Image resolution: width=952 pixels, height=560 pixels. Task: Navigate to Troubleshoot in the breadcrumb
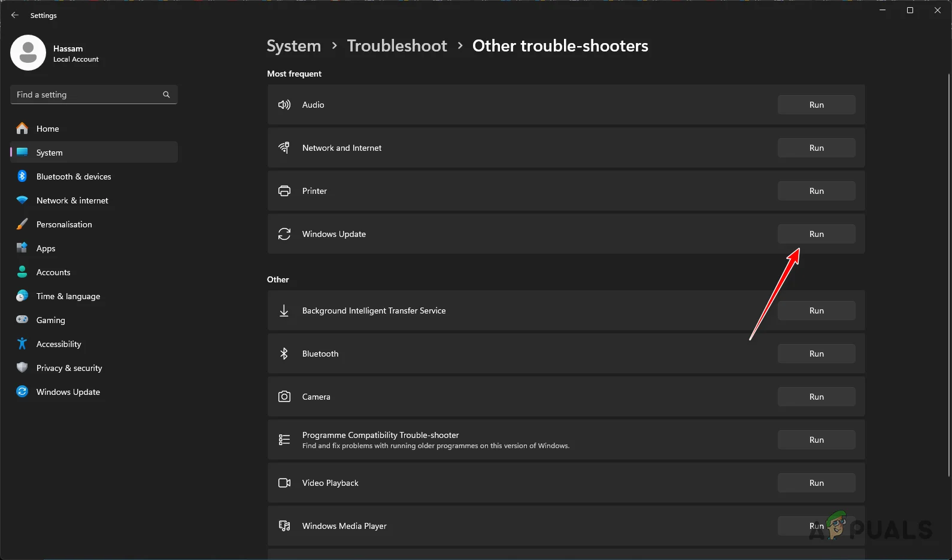[x=397, y=46]
